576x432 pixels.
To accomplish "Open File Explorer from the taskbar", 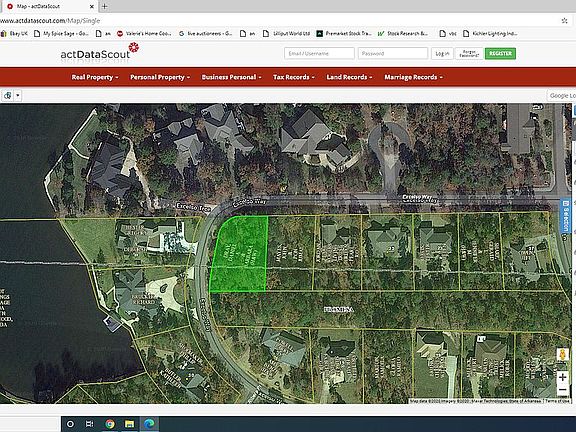I will [x=129, y=424].
